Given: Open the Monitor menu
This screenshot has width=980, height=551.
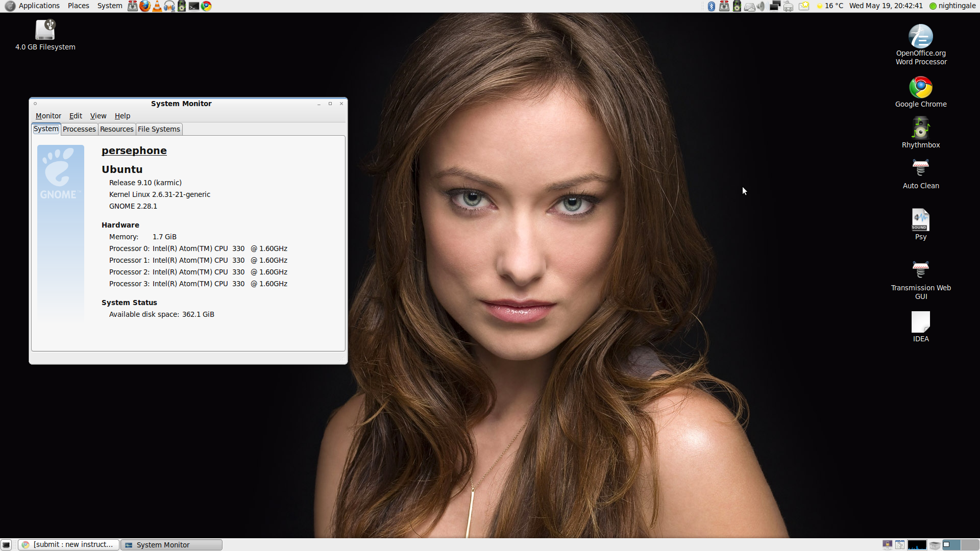Looking at the screenshot, I should pyautogui.click(x=48, y=116).
